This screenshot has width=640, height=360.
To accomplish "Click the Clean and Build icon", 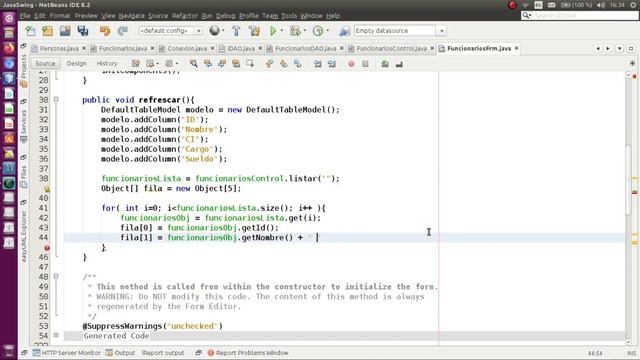I will 254,31.
